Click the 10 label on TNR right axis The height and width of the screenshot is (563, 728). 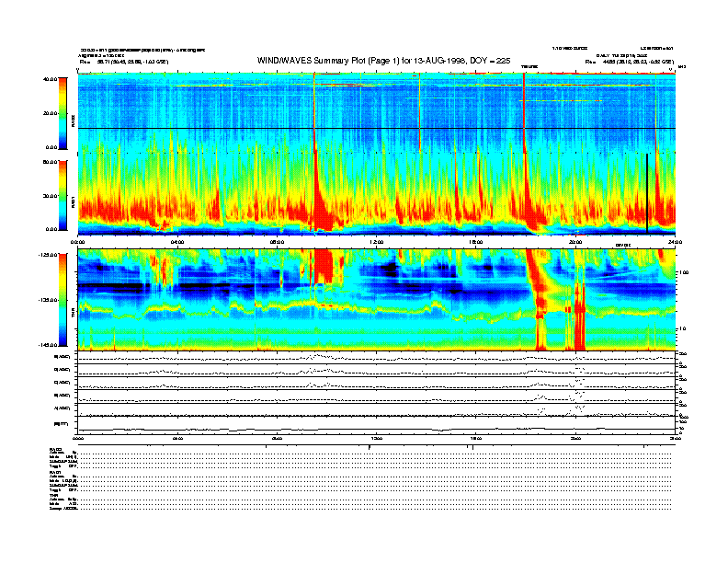pos(684,328)
